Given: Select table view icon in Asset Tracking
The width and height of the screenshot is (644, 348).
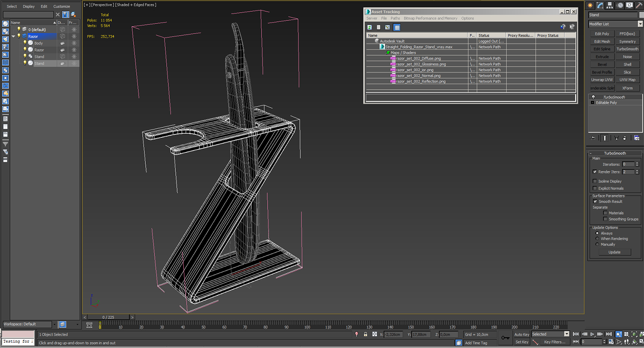Looking at the screenshot, I should 397,27.
